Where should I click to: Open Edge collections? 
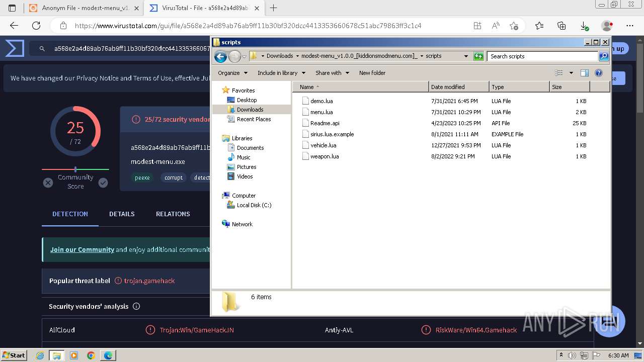[561, 26]
